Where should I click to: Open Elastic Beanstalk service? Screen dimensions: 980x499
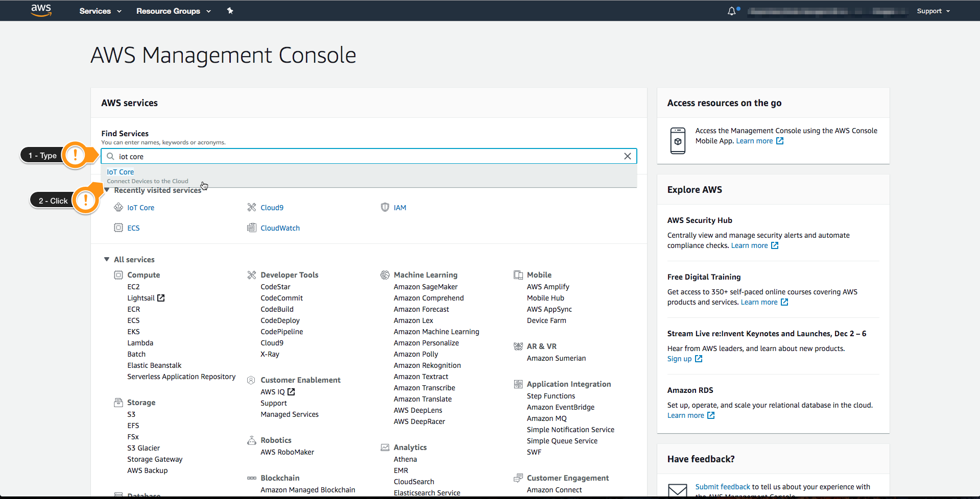tap(154, 365)
